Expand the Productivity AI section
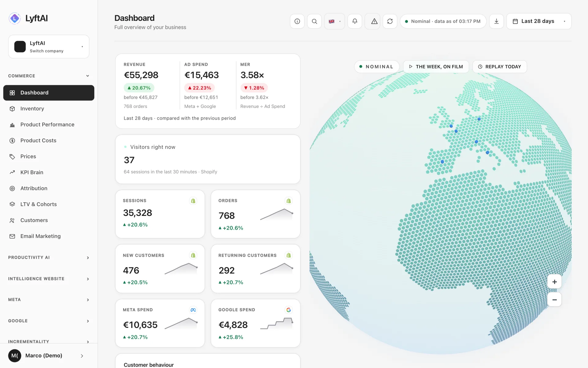Image resolution: width=588 pixels, height=368 pixels. pyautogui.click(x=49, y=258)
